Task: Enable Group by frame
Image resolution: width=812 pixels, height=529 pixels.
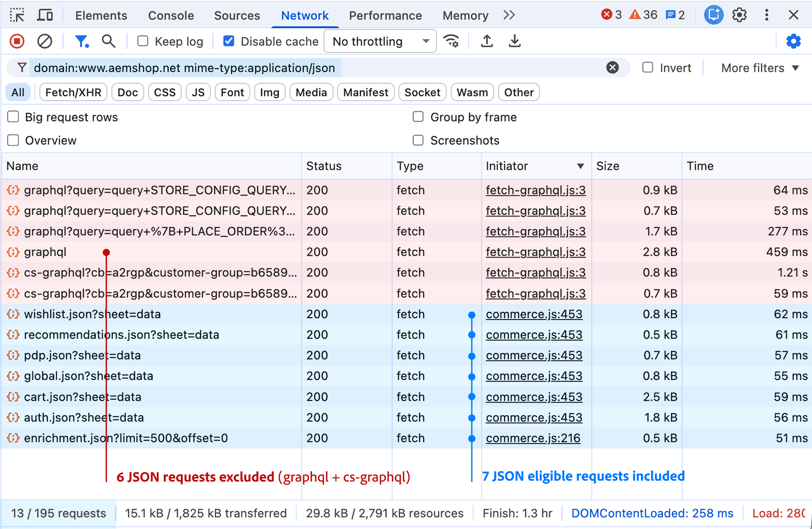Action: tap(418, 117)
